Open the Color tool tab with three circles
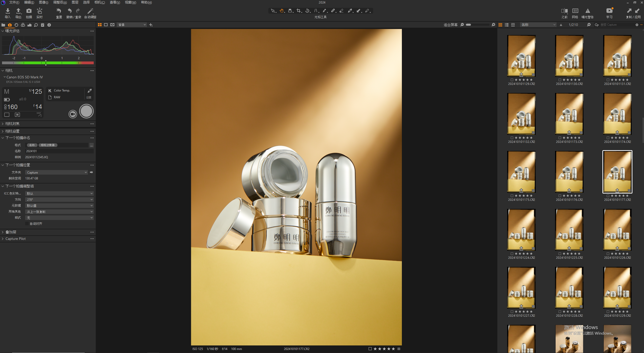Image resolution: width=644 pixels, height=353 pixels. (x=23, y=25)
